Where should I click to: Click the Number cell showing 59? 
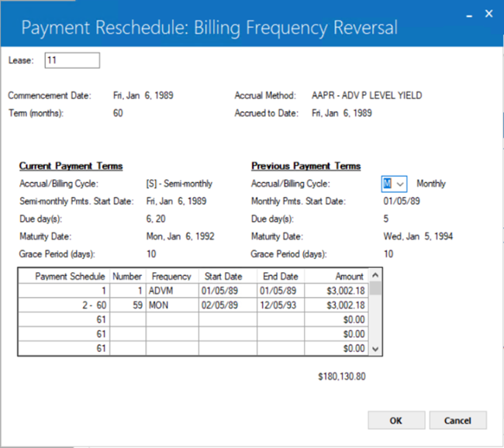tap(128, 305)
